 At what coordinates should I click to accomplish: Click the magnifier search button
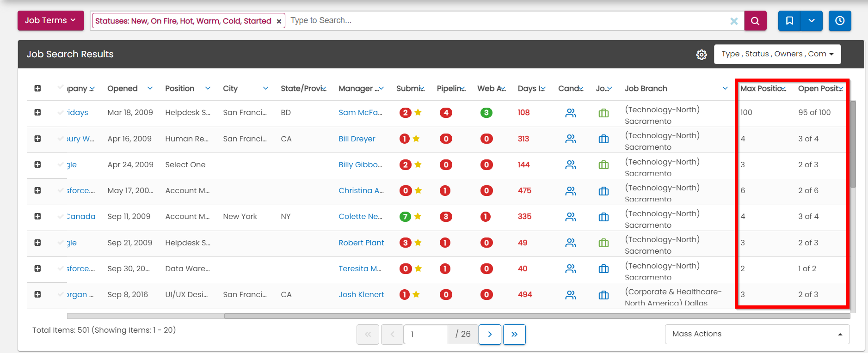coord(755,21)
